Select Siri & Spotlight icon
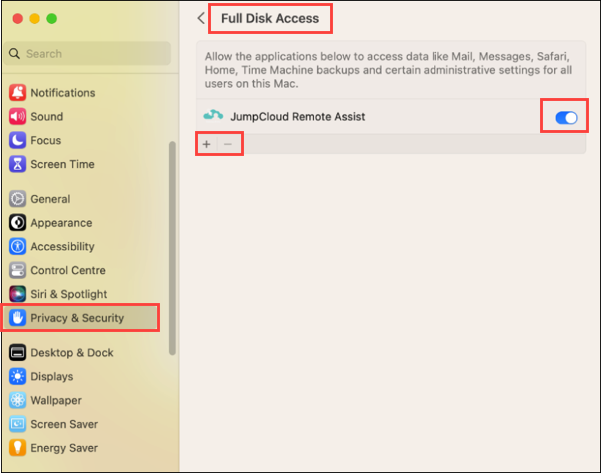This screenshot has height=473, width=601. click(x=17, y=294)
